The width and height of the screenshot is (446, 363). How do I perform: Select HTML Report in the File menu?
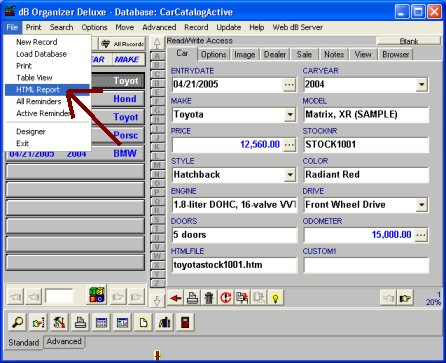click(47, 90)
